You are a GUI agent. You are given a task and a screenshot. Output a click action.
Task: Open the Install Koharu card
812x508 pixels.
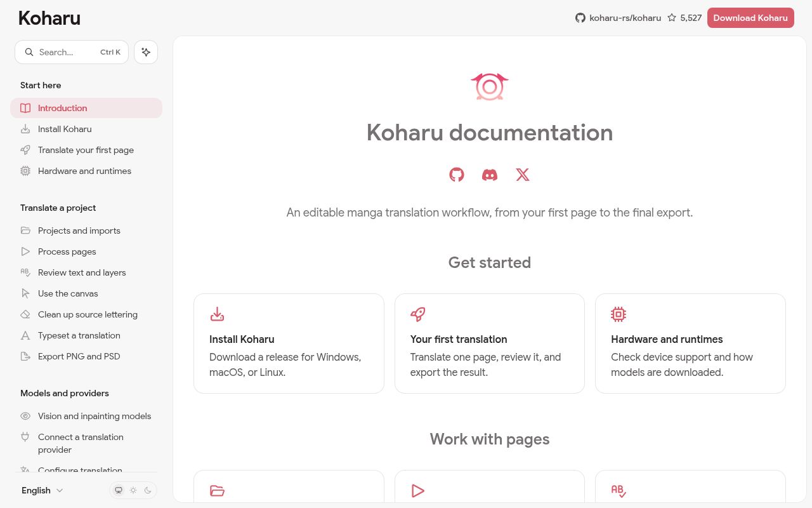click(x=289, y=344)
